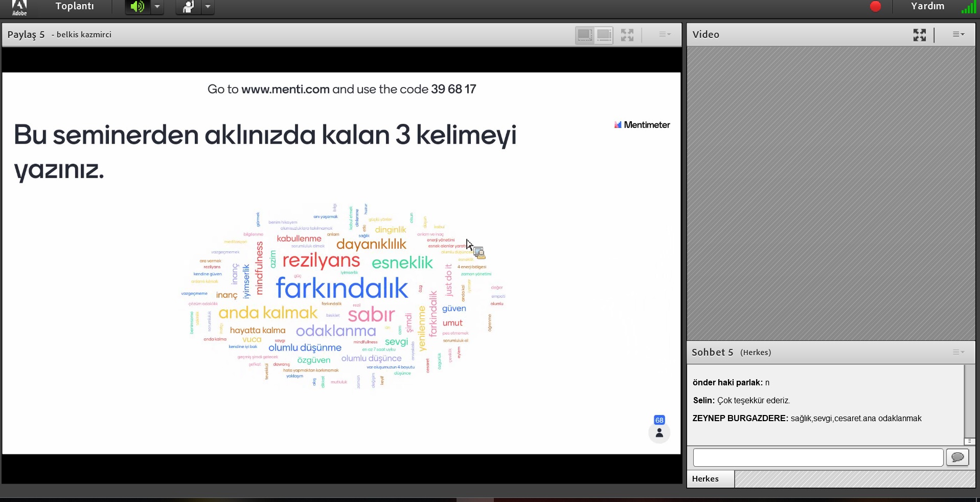980x502 pixels.
Task: Click the Adobe logo in top bar
Action: [19, 7]
